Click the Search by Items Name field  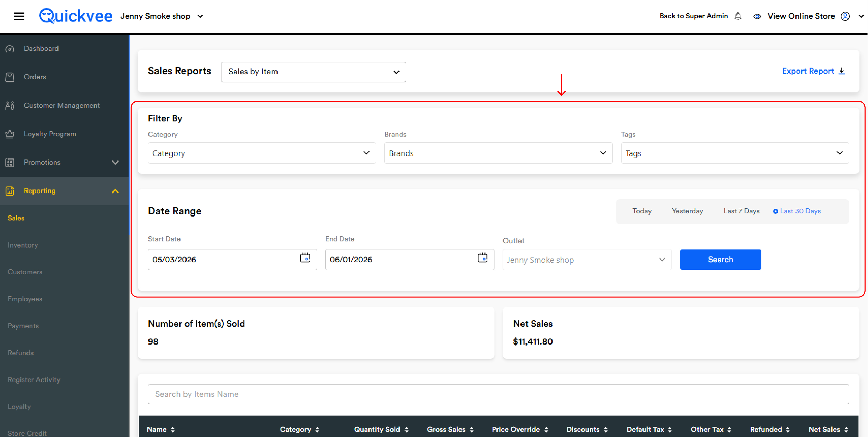498,394
